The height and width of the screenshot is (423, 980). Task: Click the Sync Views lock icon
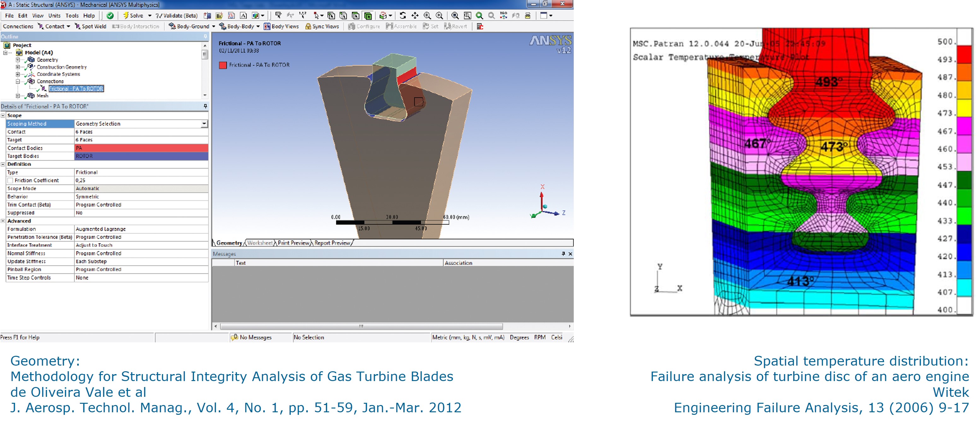[x=308, y=26]
